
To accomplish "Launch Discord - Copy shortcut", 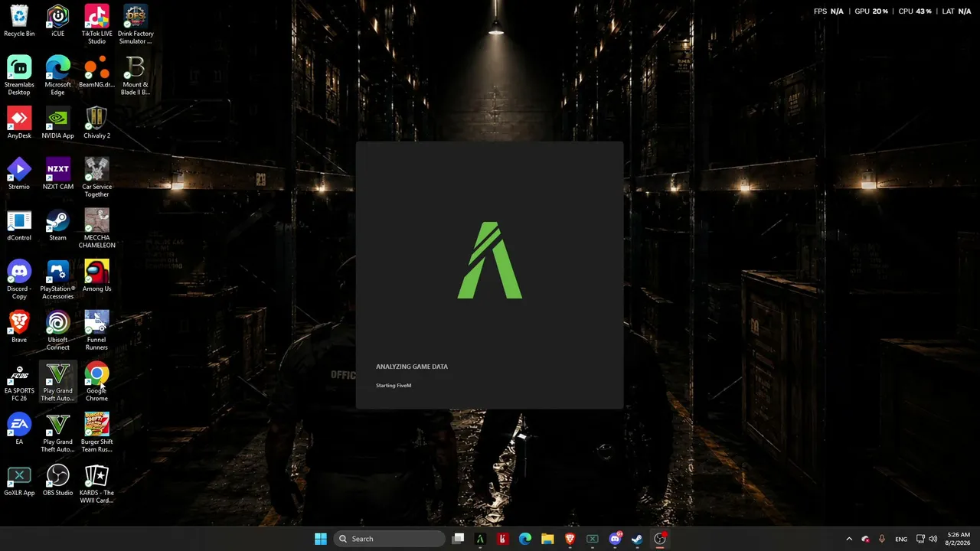I will click(x=19, y=280).
